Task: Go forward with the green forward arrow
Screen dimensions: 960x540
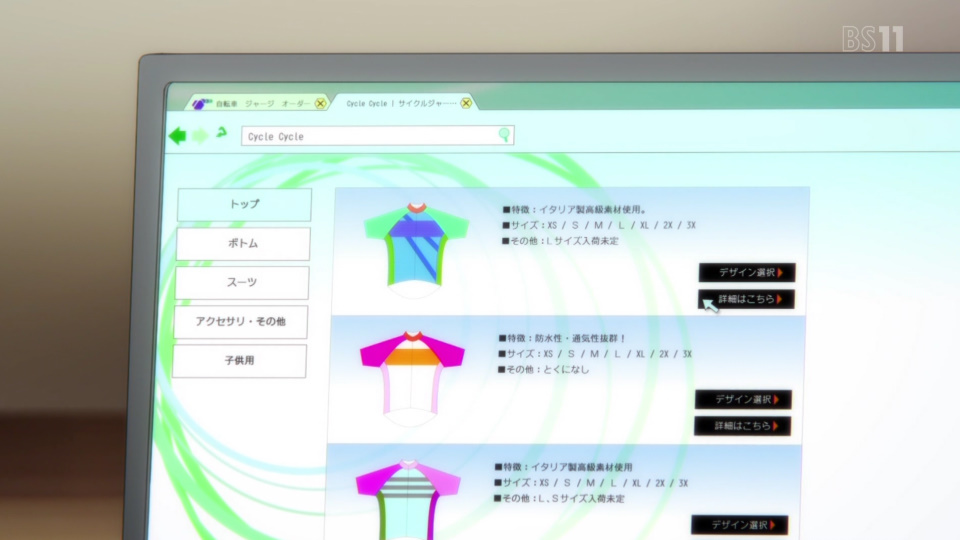Action: click(200, 135)
